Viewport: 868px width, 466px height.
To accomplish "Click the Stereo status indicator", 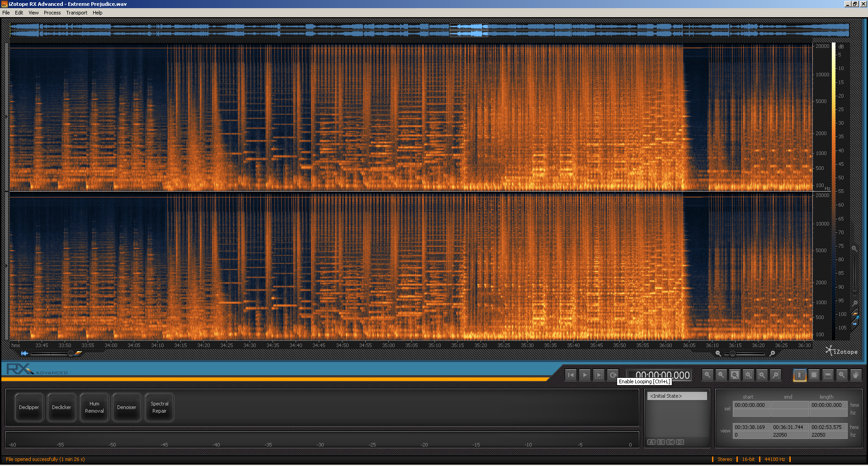I will 725,459.
